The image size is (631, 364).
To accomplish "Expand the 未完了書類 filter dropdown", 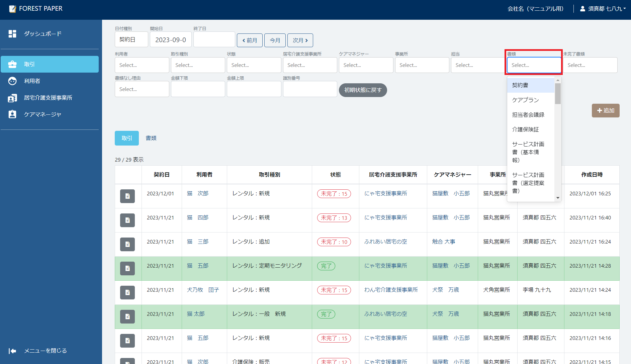I will (590, 65).
